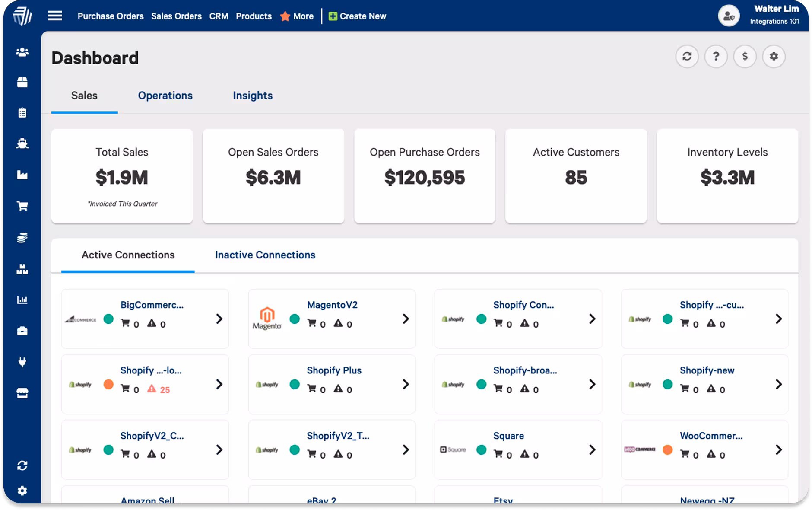Open the More menu
This screenshot has width=812, height=510.
(x=303, y=16)
